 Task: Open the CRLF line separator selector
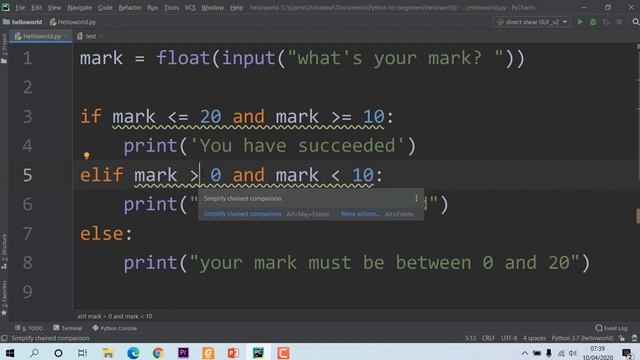488,338
